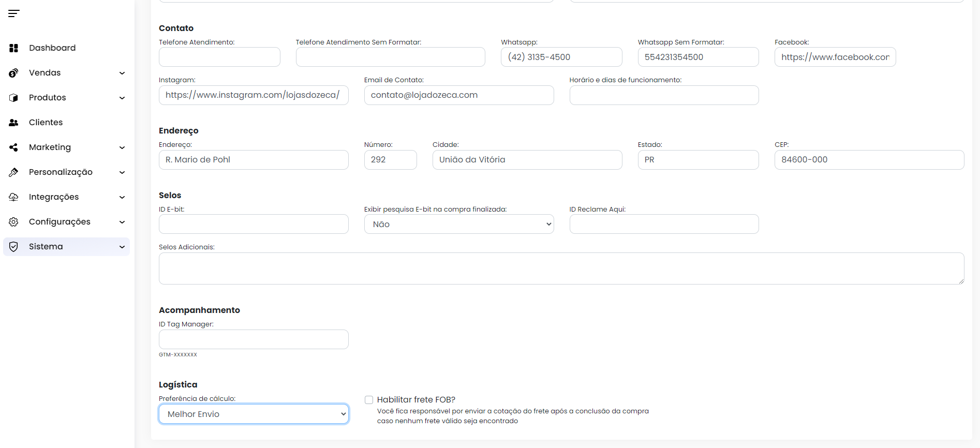Focus the ID E-bit field
This screenshot has width=980, height=448.
coord(254,224)
